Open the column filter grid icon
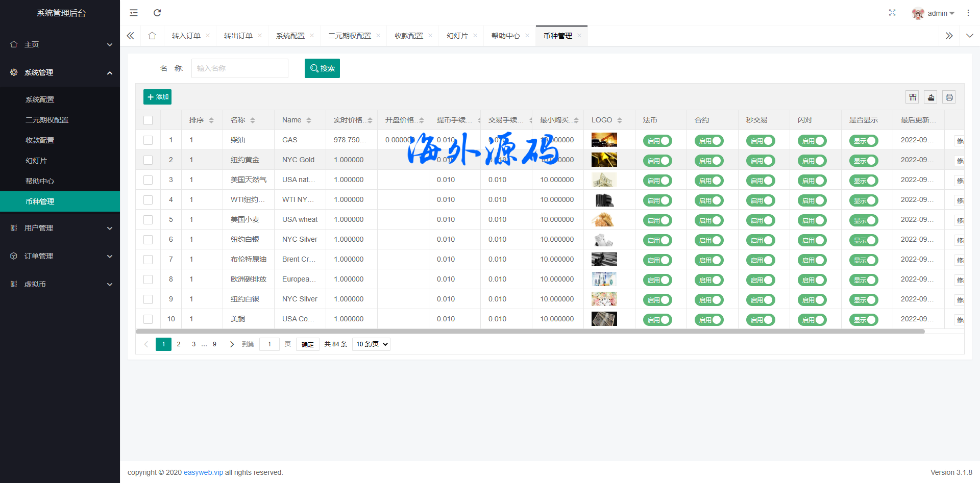Screen dimensions: 980x483 click(913, 97)
